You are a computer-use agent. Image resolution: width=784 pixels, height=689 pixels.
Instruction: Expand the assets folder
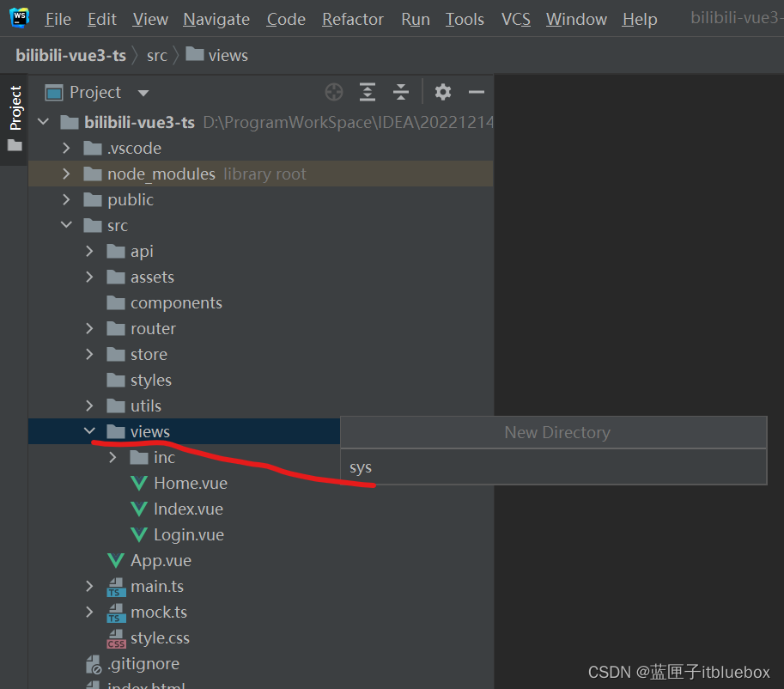tap(89, 277)
